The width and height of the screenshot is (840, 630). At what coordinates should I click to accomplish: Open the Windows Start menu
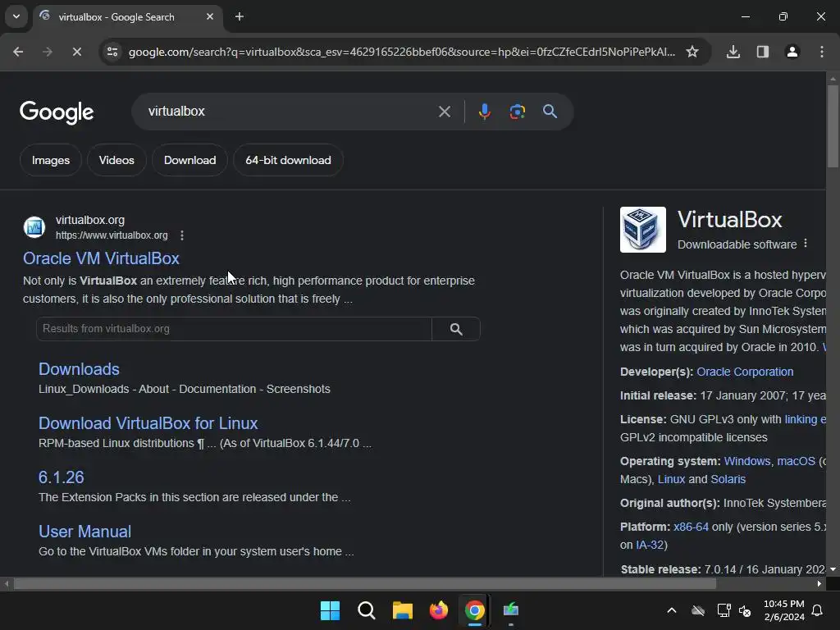pyautogui.click(x=330, y=610)
